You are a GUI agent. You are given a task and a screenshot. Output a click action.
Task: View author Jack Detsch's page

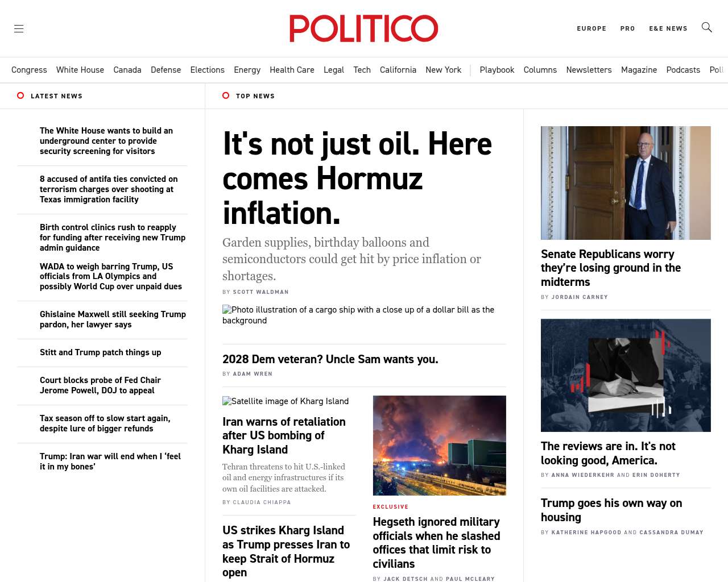pyautogui.click(x=406, y=579)
